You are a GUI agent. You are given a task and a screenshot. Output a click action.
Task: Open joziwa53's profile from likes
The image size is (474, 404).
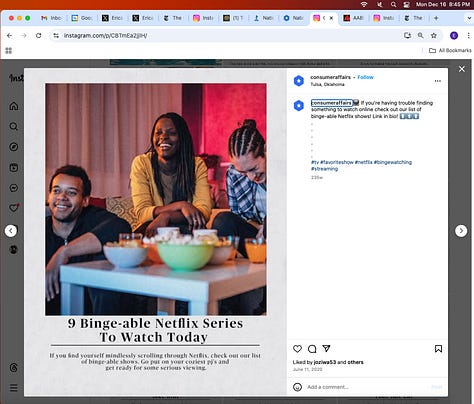(325, 362)
